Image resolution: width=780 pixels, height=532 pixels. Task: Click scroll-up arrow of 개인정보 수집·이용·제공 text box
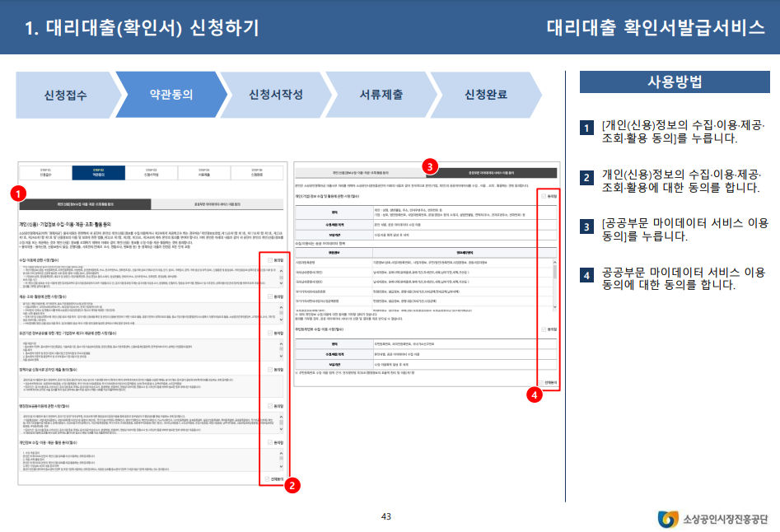pos(281,453)
